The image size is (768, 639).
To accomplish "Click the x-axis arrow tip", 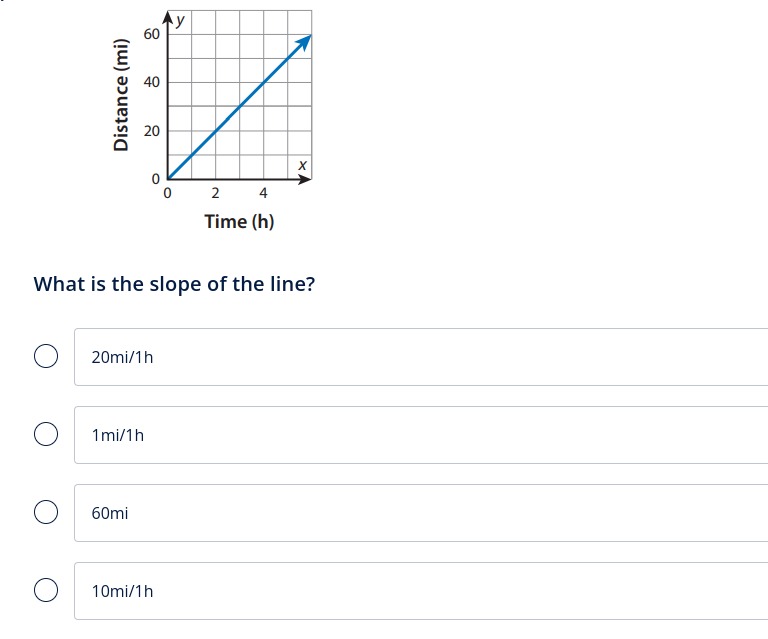I will click(305, 179).
